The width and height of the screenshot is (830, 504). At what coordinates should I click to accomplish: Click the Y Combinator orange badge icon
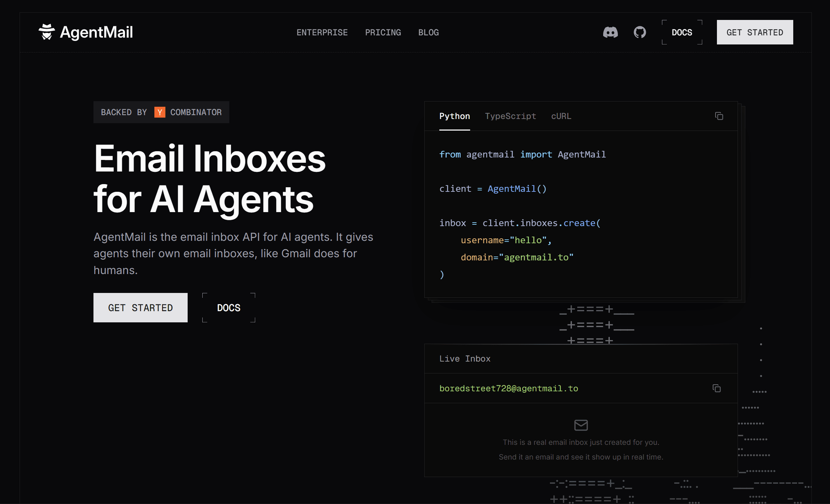point(160,112)
